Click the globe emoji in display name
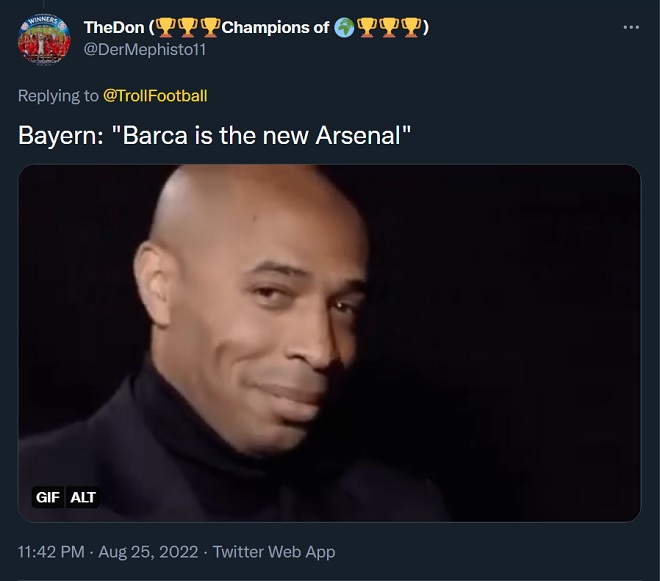Viewport: 660px width, 581px height. click(344, 27)
